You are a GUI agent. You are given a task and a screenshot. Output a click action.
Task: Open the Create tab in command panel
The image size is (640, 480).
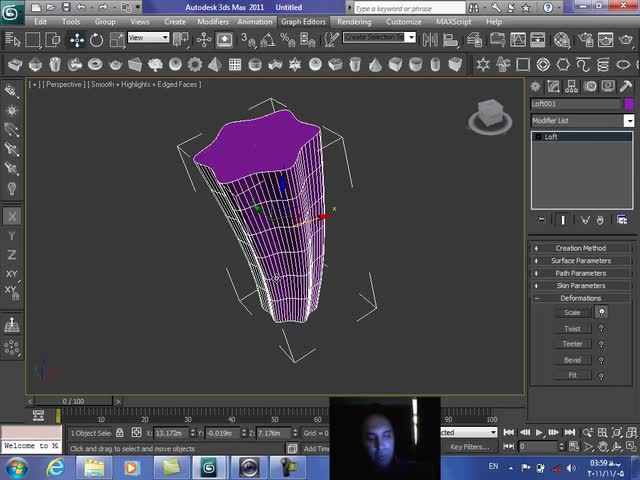pos(537,87)
